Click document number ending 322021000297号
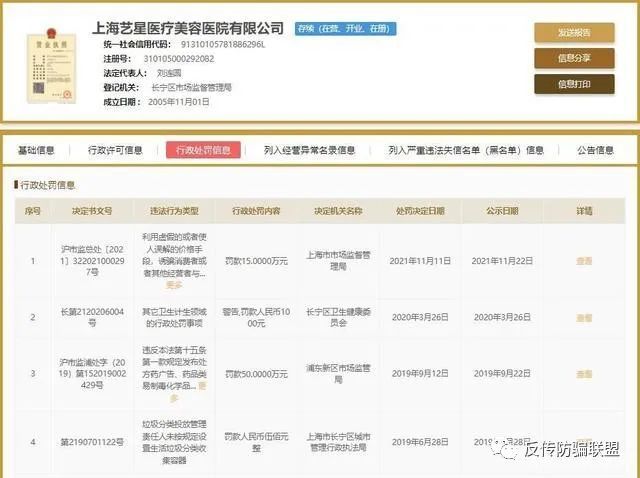 pos(92,261)
